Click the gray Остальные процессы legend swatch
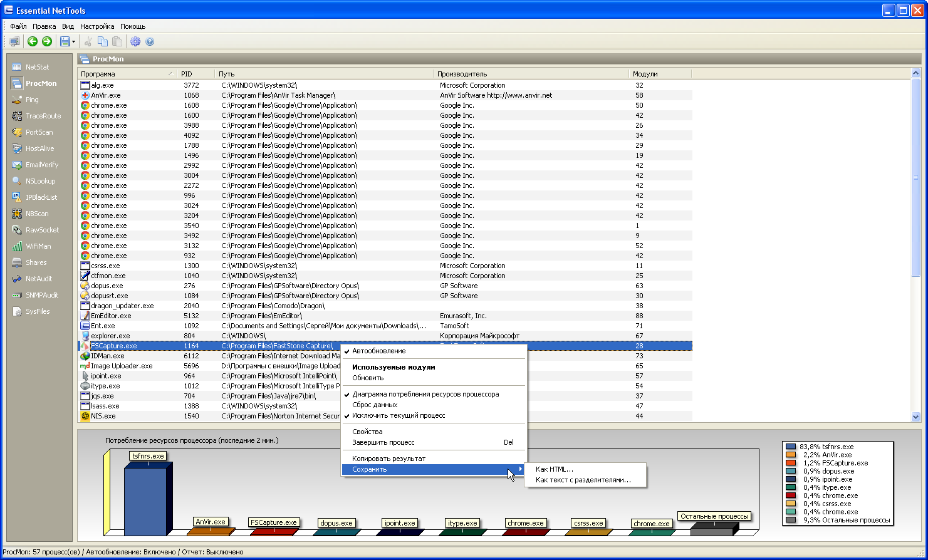This screenshot has height=560, width=928. coord(791,520)
